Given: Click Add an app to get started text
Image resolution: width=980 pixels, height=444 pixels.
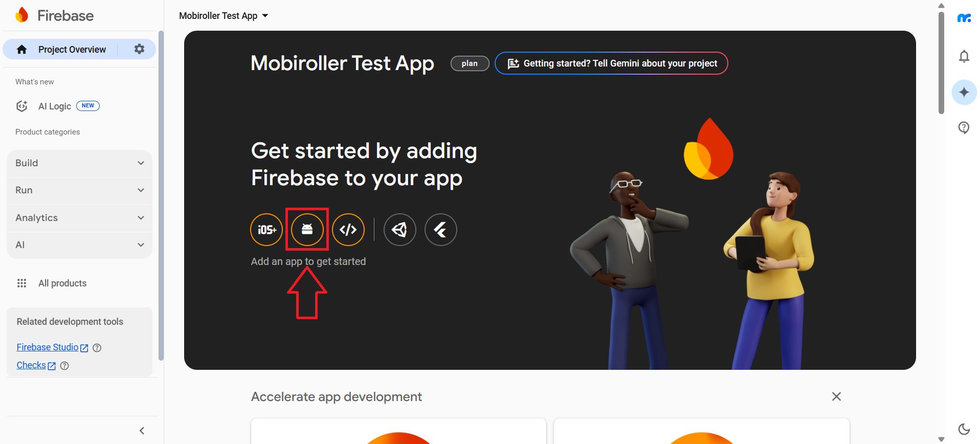Looking at the screenshot, I should (308, 261).
